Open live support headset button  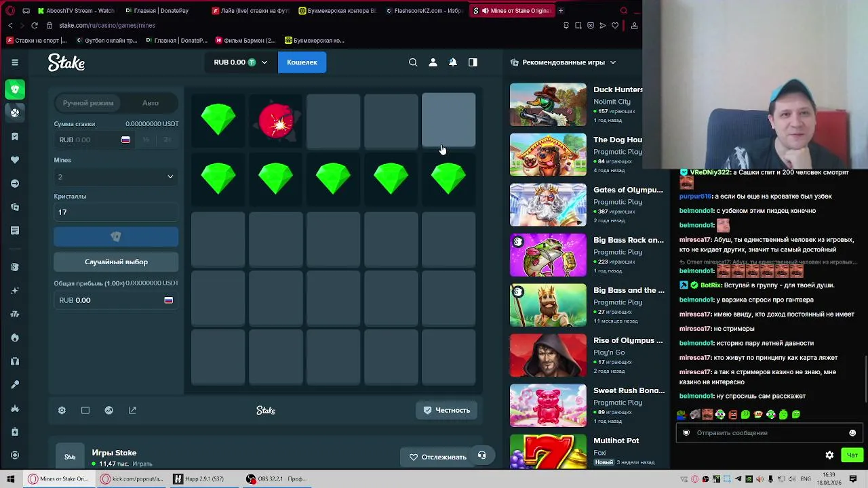481,455
